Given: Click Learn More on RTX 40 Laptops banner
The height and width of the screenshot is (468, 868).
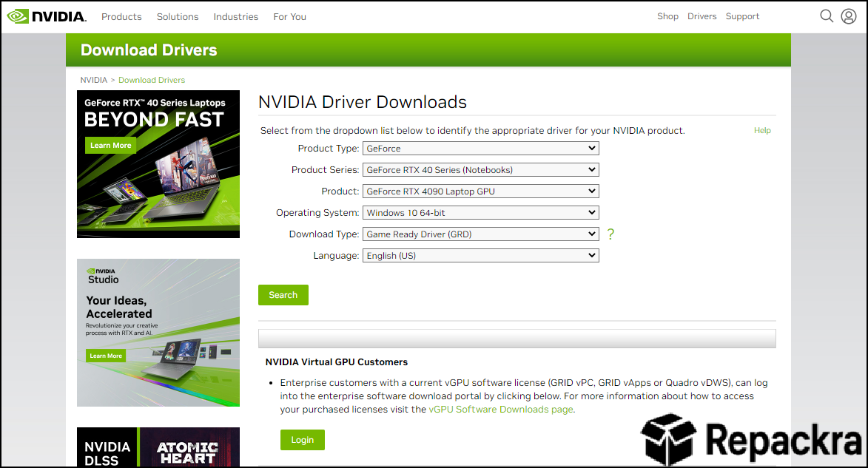Looking at the screenshot, I should 111,146.
